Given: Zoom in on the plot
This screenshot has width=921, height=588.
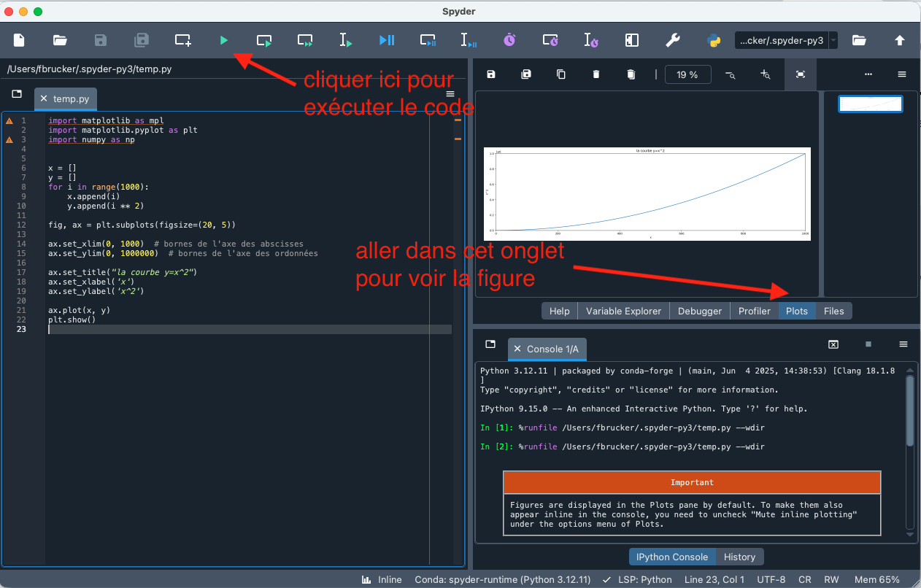Looking at the screenshot, I should coord(765,74).
